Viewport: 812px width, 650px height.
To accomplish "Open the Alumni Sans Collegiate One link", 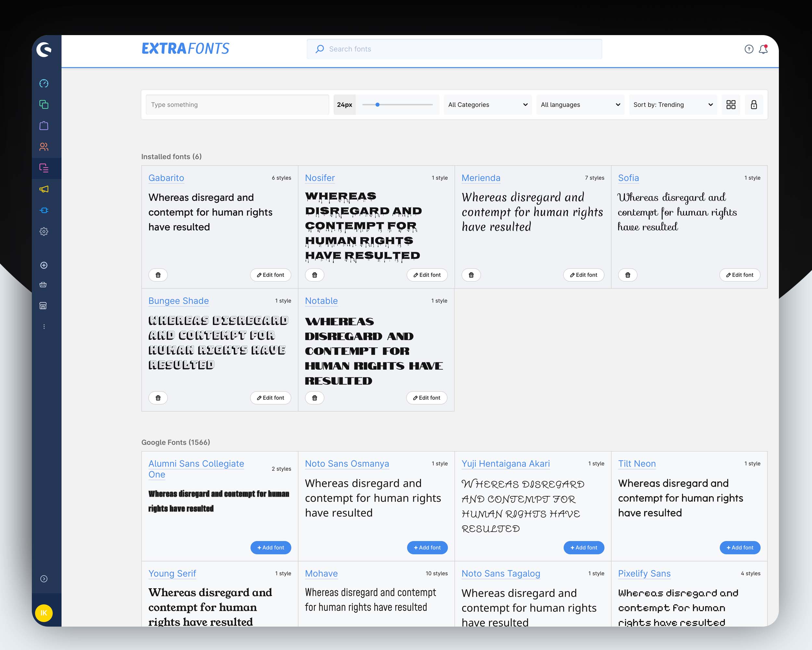I will pos(196,469).
